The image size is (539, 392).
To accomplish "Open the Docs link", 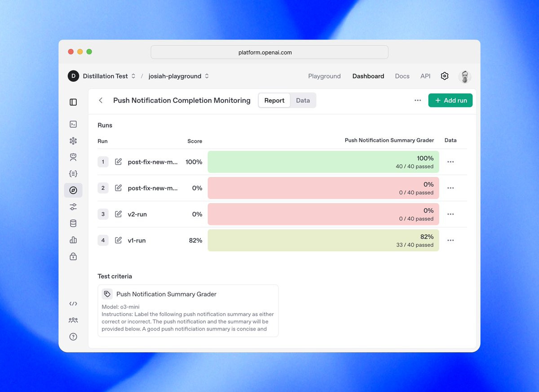I will (402, 76).
